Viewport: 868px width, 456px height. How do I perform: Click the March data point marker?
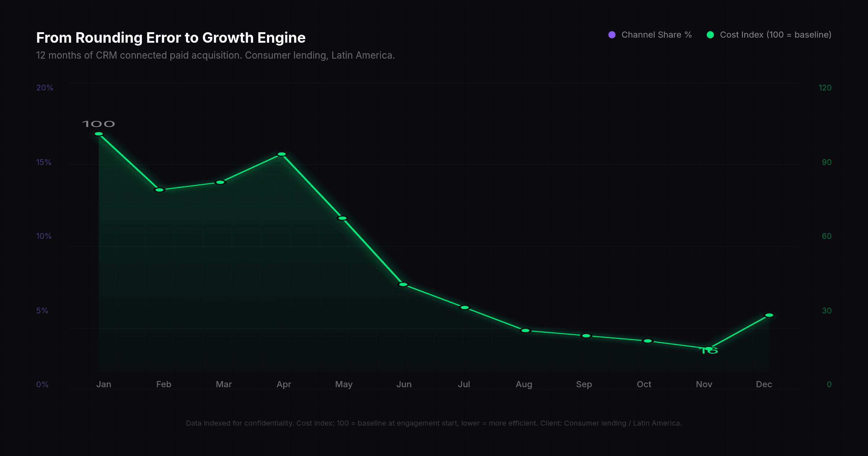(220, 182)
